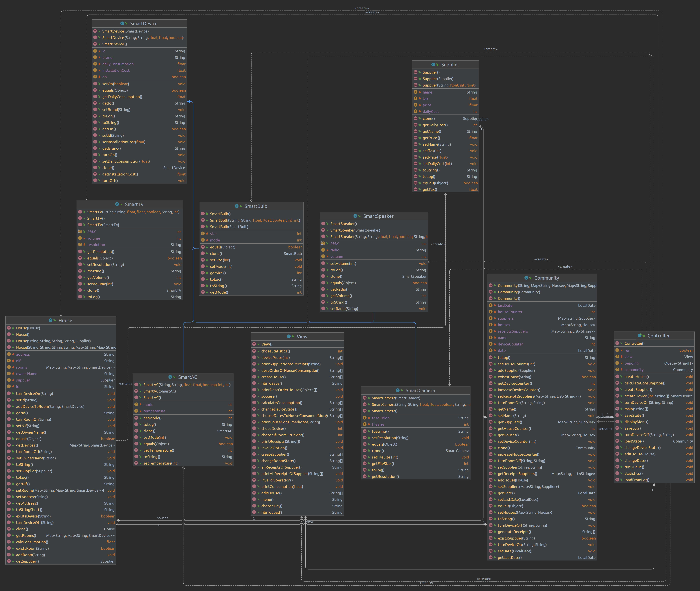This screenshot has width=700, height=591.
Task: Select the community field in Controller
Action: click(x=654, y=370)
